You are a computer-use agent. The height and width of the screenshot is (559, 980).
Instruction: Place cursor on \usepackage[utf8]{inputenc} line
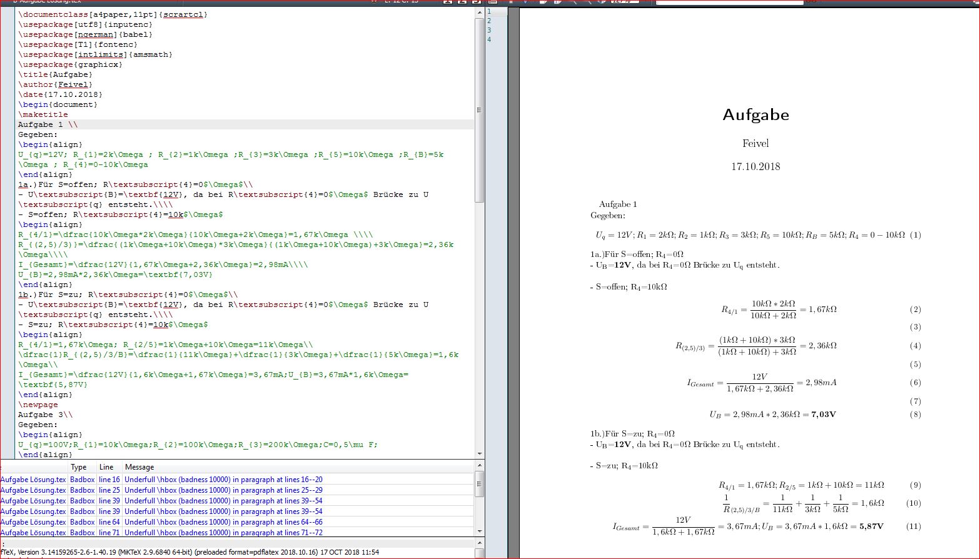(x=85, y=24)
